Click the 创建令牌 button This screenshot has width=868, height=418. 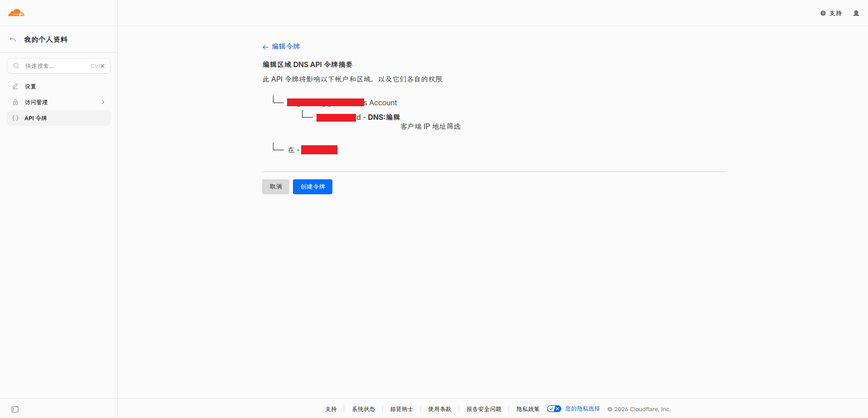tap(312, 187)
